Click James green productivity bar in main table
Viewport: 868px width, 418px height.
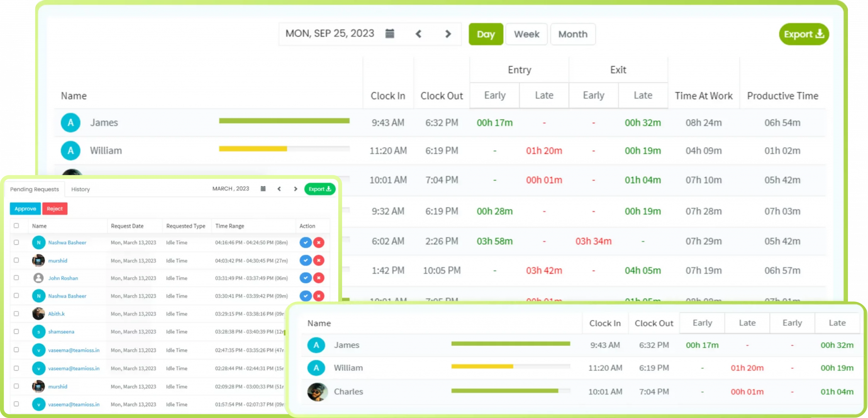click(x=284, y=121)
